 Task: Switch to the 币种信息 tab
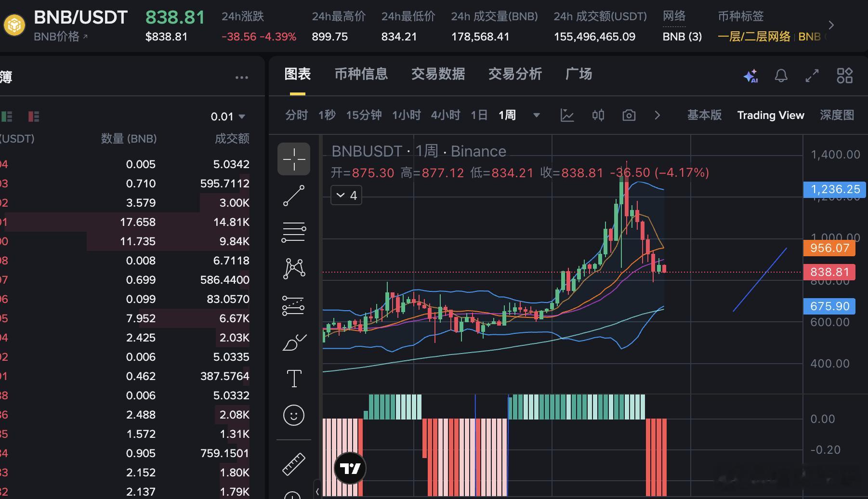[361, 74]
